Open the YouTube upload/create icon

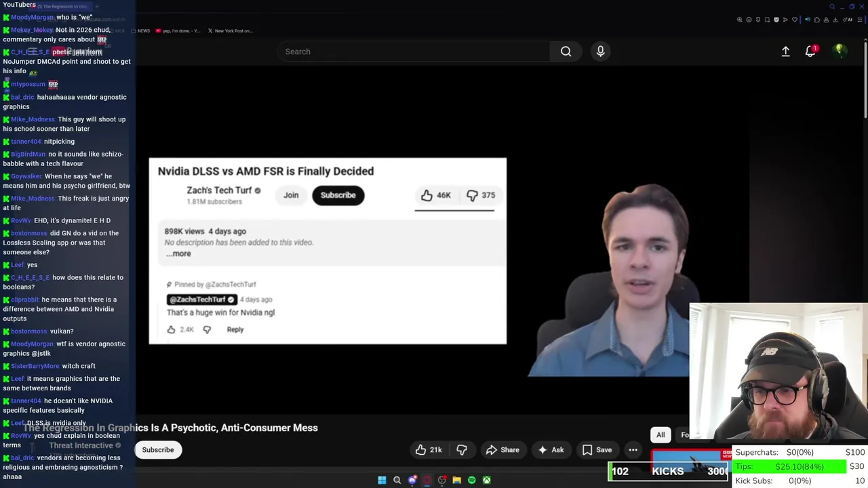tap(785, 52)
